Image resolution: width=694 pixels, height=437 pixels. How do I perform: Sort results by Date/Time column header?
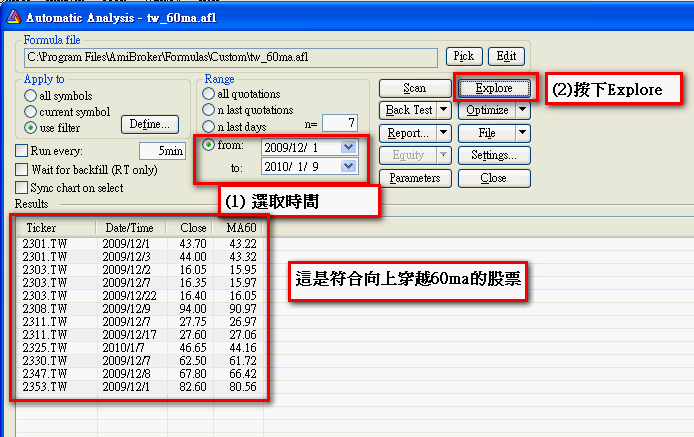pyautogui.click(x=131, y=228)
